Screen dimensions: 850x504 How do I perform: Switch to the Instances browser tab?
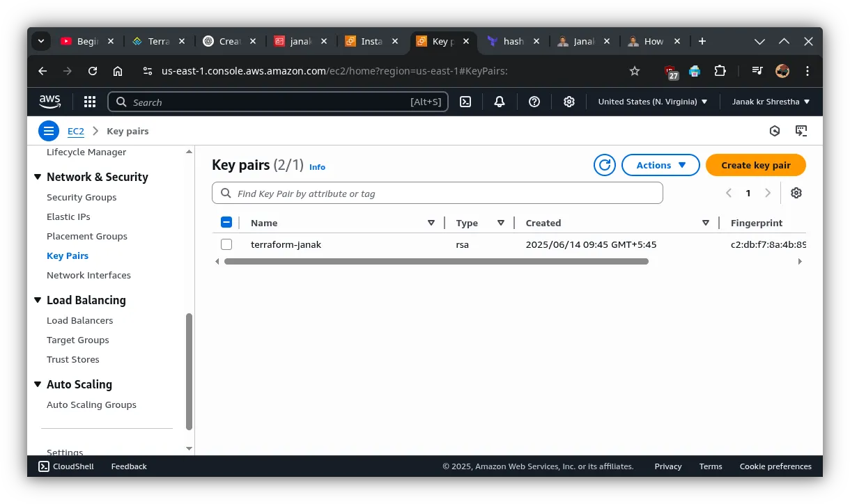[370, 41]
